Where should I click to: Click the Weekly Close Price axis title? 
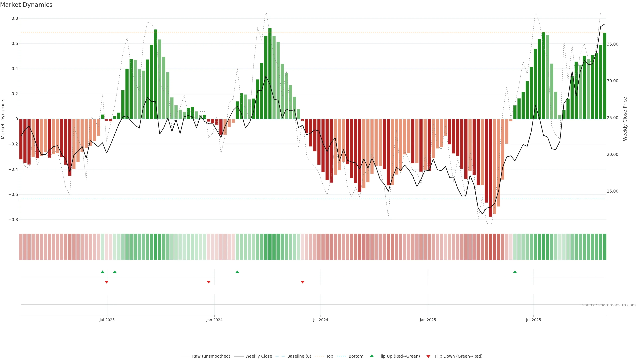625,119
